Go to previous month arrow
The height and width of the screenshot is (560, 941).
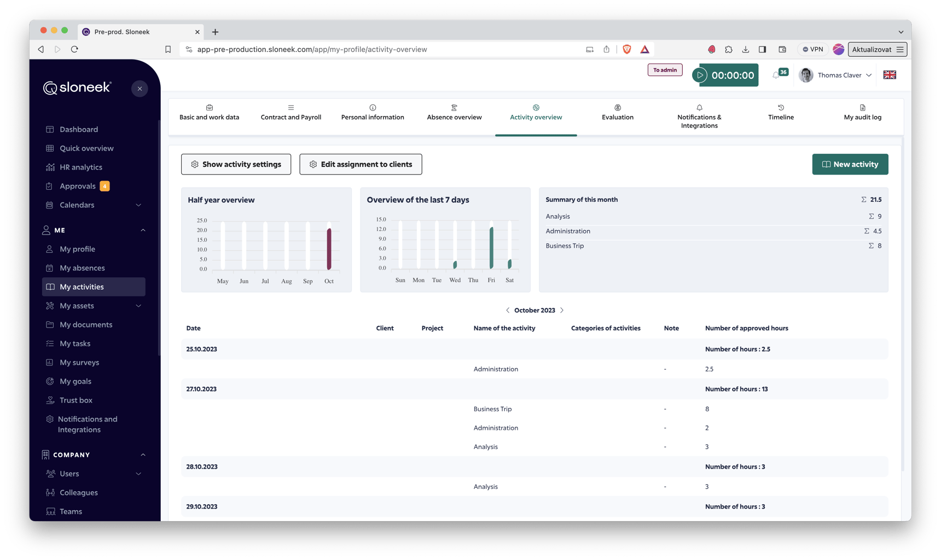click(x=508, y=310)
